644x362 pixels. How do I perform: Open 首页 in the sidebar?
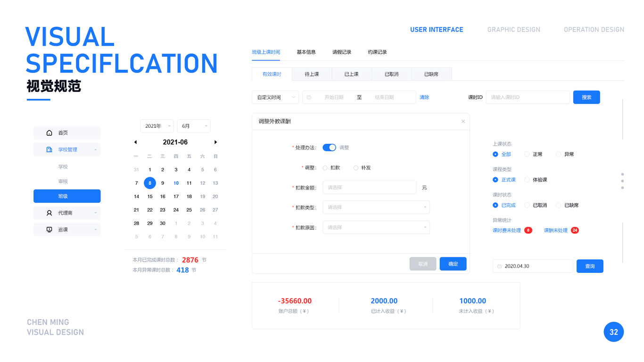coord(67,133)
